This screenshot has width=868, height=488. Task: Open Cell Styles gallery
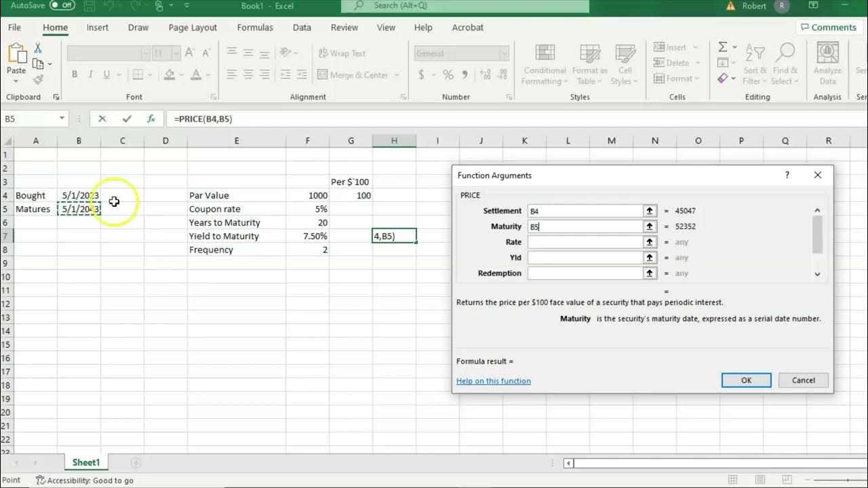pyautogui.click(x=625, y=65)
